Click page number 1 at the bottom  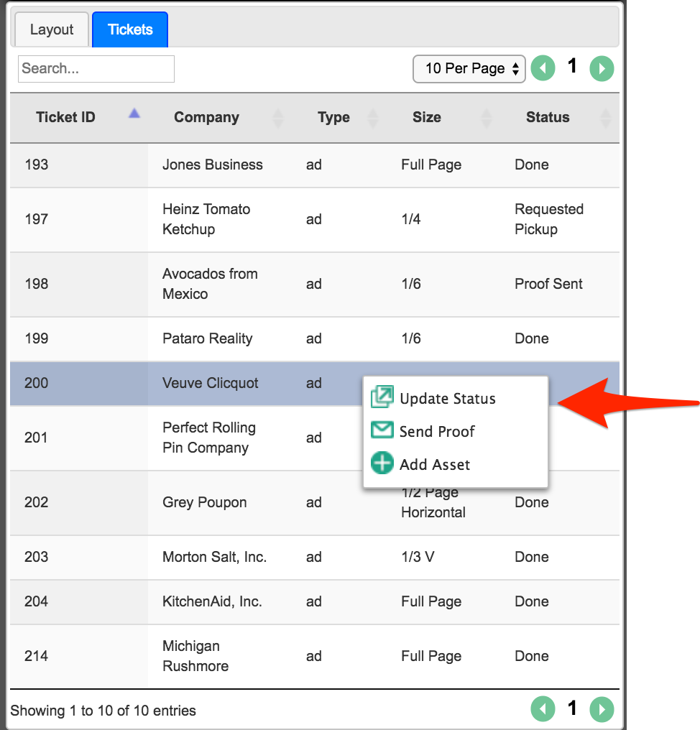point(572,708)
